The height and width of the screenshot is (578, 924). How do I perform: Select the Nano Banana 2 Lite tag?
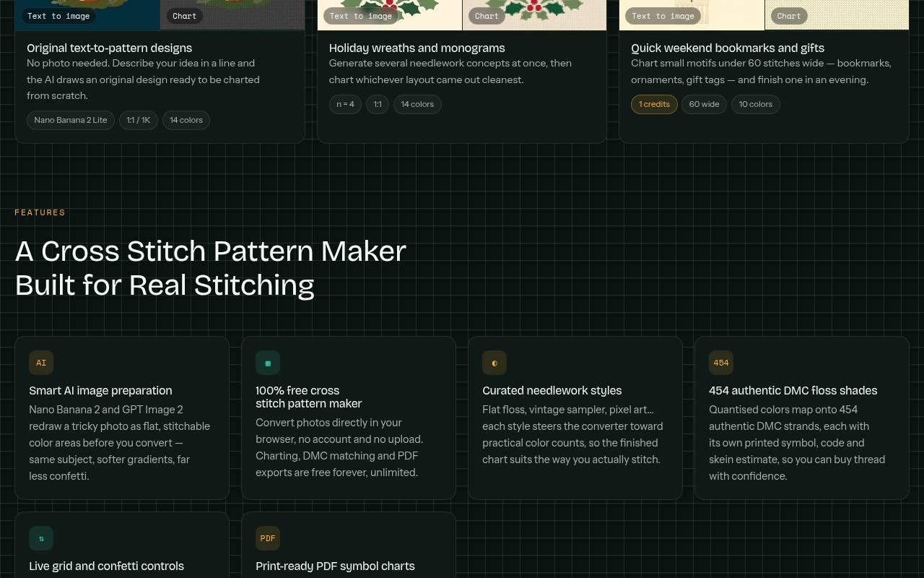(x=71, y=120)
